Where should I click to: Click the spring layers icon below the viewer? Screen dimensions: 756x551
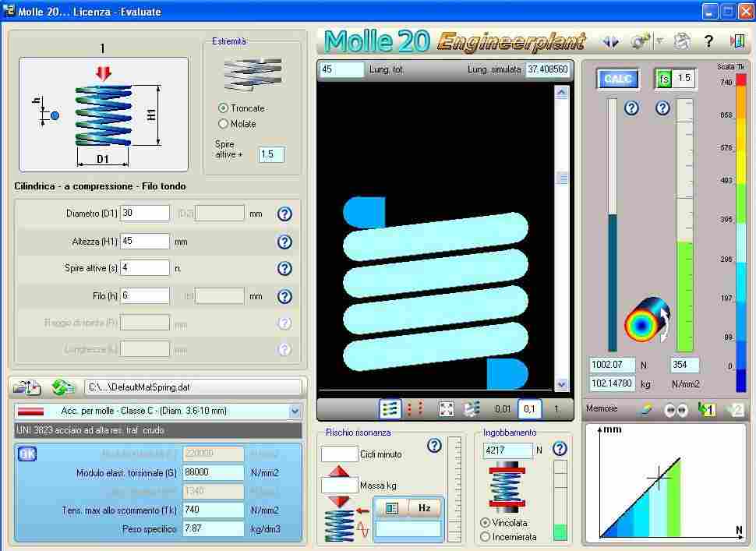(x=472, y=409)
